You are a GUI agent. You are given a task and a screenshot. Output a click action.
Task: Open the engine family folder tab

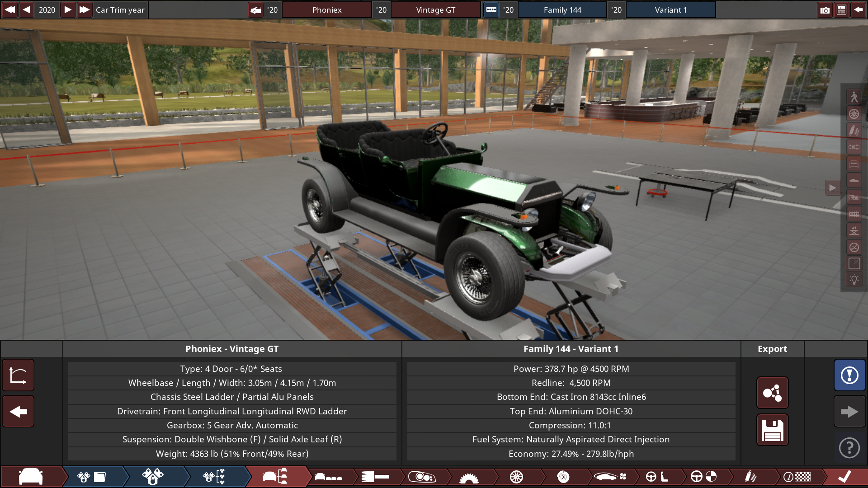click(x=91, y=477)
